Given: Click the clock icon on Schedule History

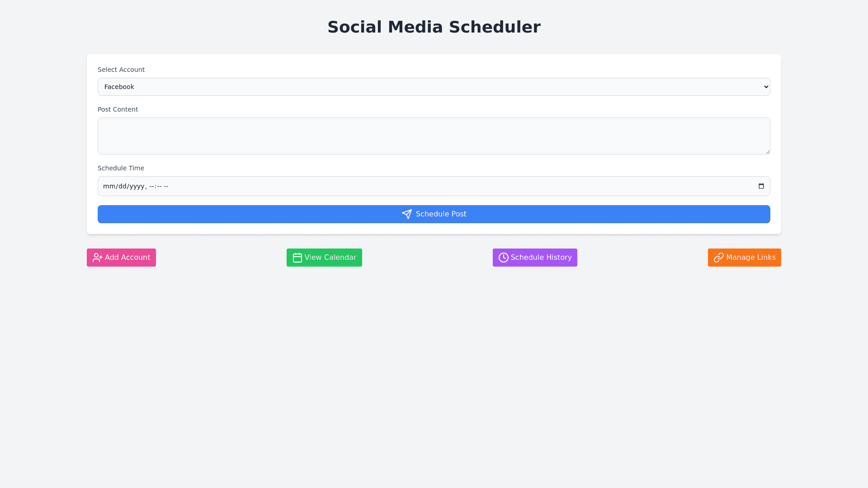Looking at the screenshot, I should click(503, 258).
